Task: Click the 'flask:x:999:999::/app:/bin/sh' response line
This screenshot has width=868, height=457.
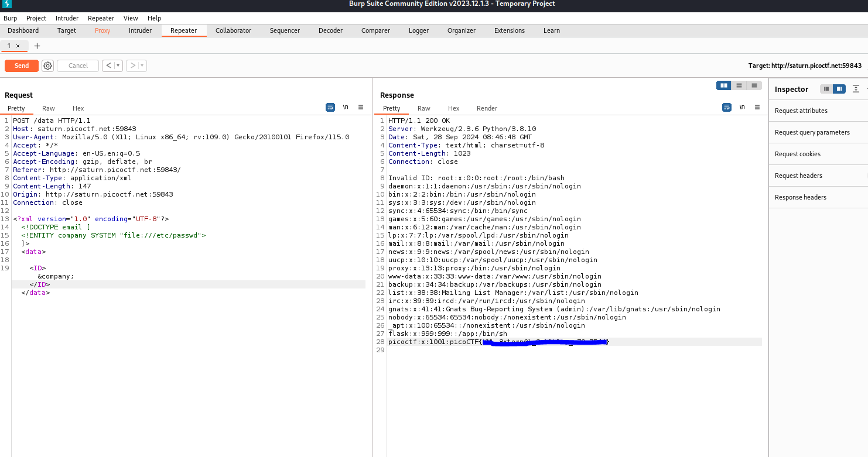Action: click(447, 334)
